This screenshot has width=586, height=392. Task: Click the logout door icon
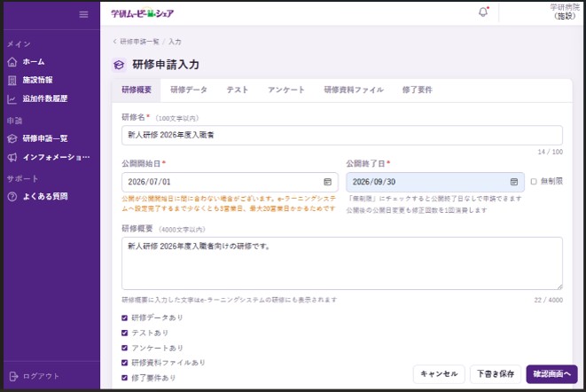[x=13, y=376]
